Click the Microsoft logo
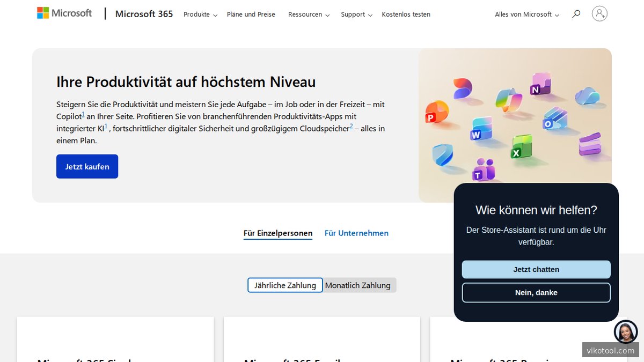 click(64, 12)
